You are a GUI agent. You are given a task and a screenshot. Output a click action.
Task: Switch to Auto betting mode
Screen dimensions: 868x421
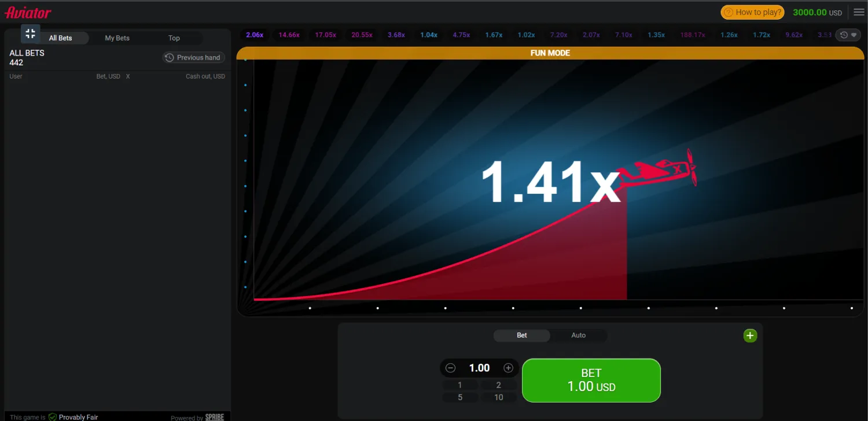578,335
